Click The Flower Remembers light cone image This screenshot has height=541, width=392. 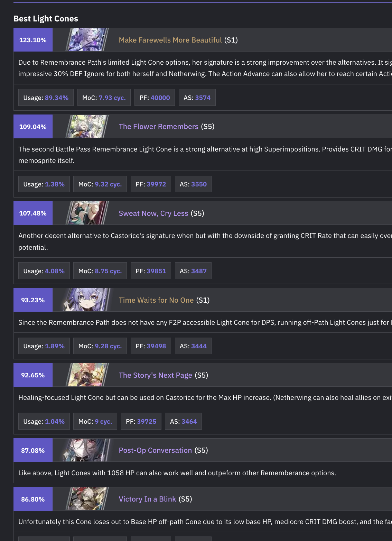tap(87, 127)
